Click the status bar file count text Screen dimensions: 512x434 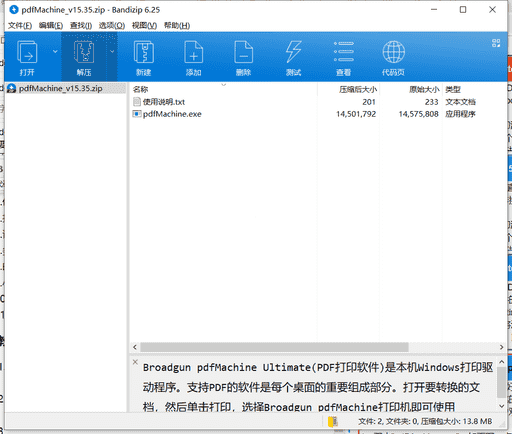tap(425, 422)
